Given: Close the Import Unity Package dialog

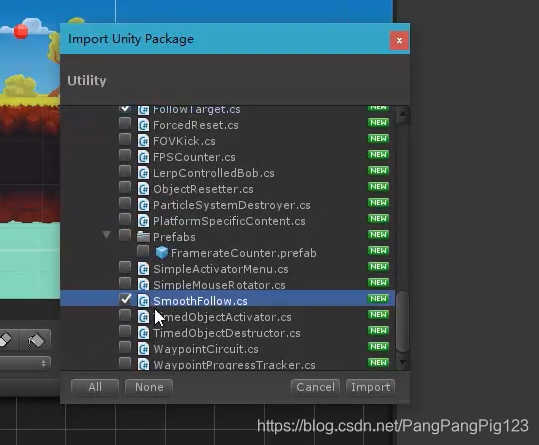Looking at the screenshot, I should 399,41.
